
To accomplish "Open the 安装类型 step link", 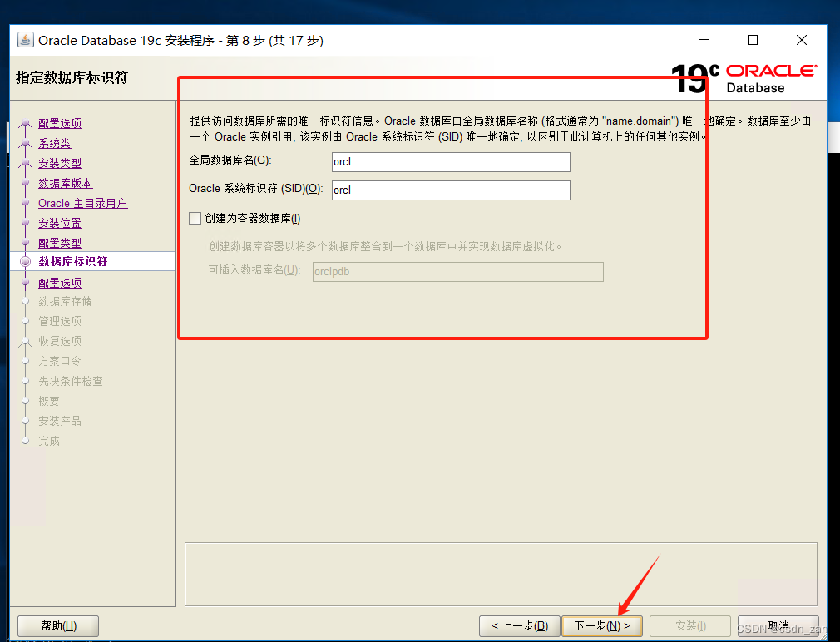I will pyautogui.click(x=60, y=163).
